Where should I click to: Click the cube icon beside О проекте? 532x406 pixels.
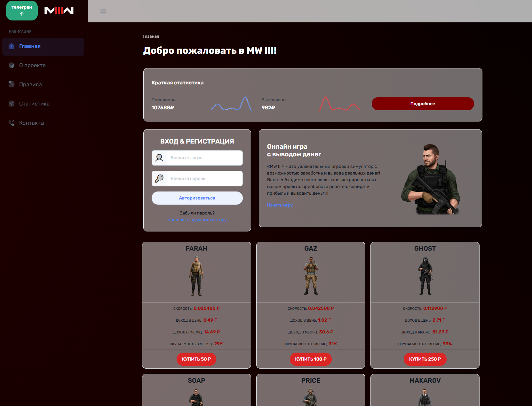coord(12,65)
